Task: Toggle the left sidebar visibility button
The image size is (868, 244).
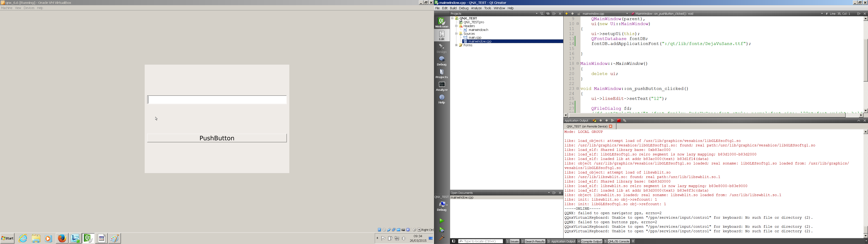Action: 453,241
